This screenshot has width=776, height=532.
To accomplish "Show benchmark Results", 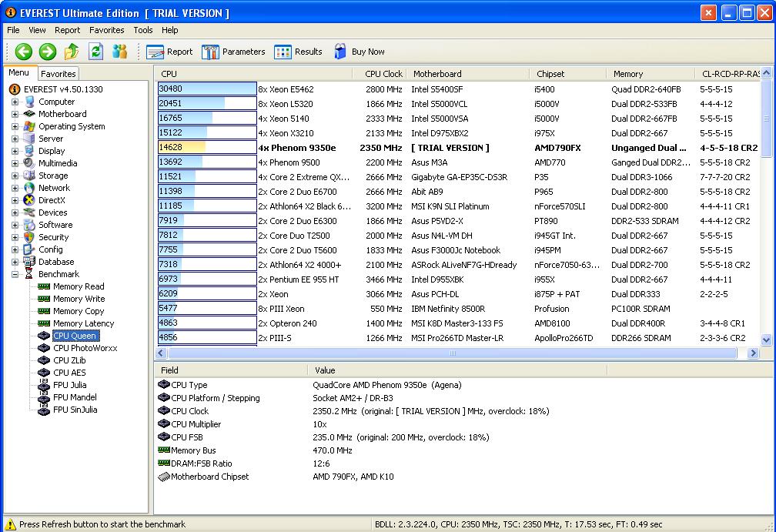I will [298, 52].
